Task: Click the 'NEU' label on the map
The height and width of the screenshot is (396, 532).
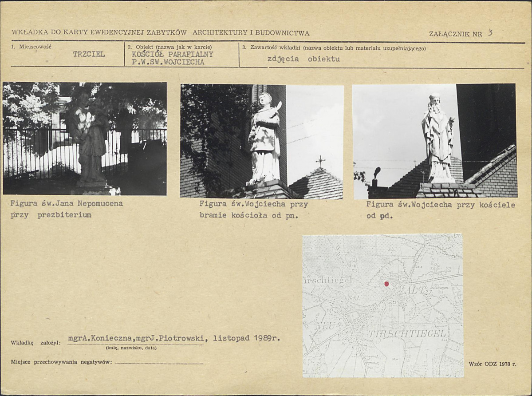Action: pyautogui.click(x=326, y=326)
